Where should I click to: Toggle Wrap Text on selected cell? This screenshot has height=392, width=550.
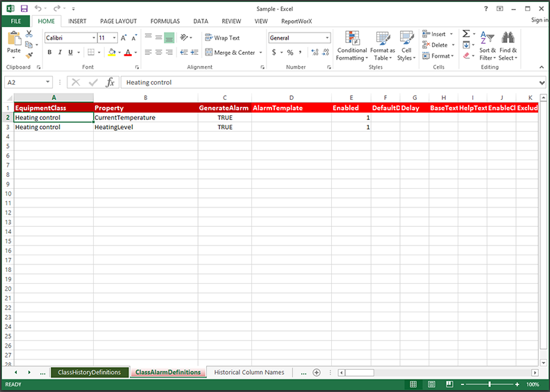[x=222, y=38]
